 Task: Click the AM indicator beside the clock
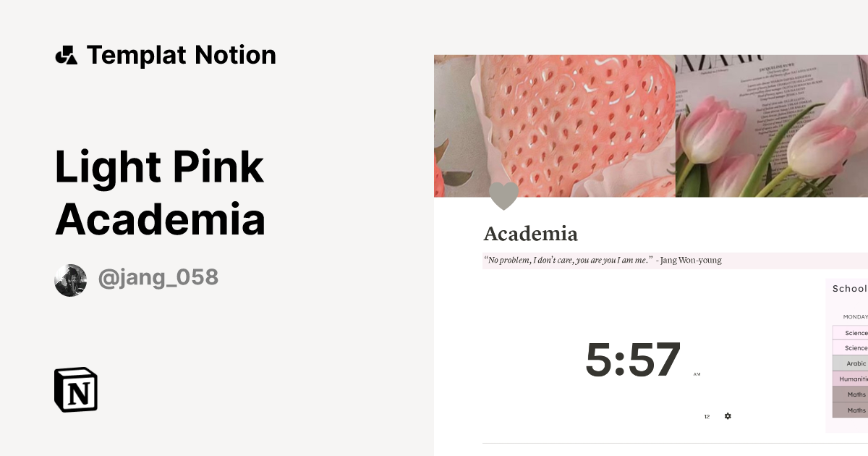pyautogui.click(x=696, y=373)
